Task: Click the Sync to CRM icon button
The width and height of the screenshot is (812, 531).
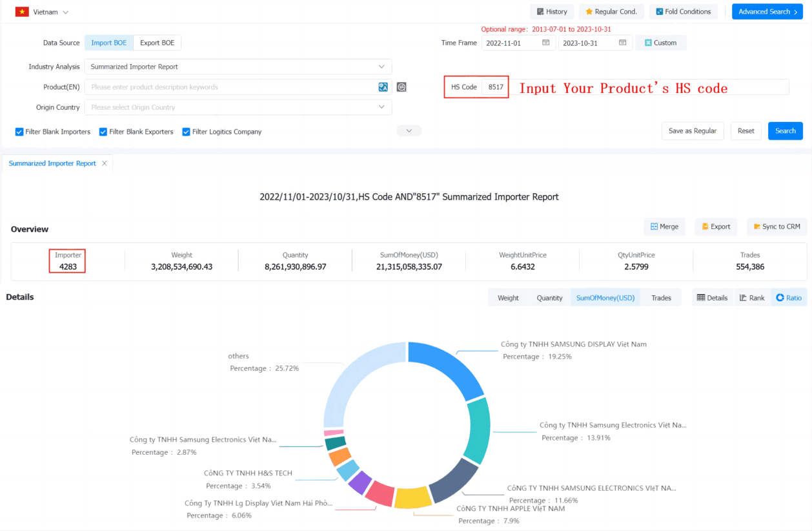Action: [776, 227]
